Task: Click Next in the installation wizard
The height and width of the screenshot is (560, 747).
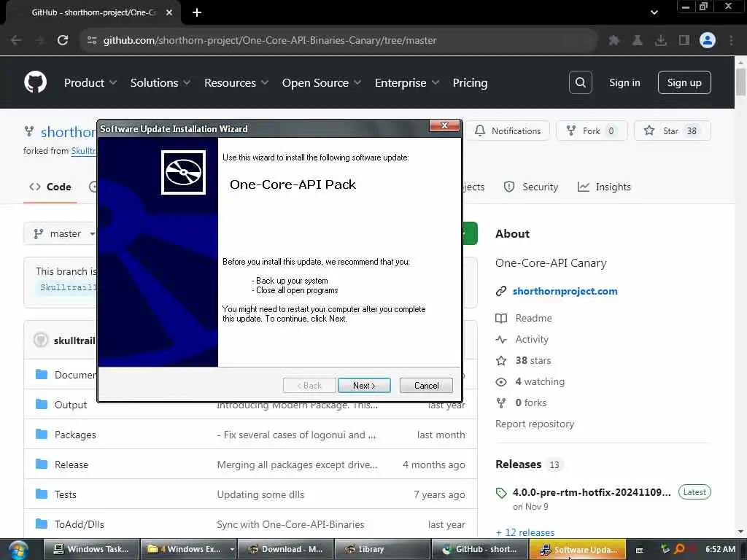Action: click(364, 385)
